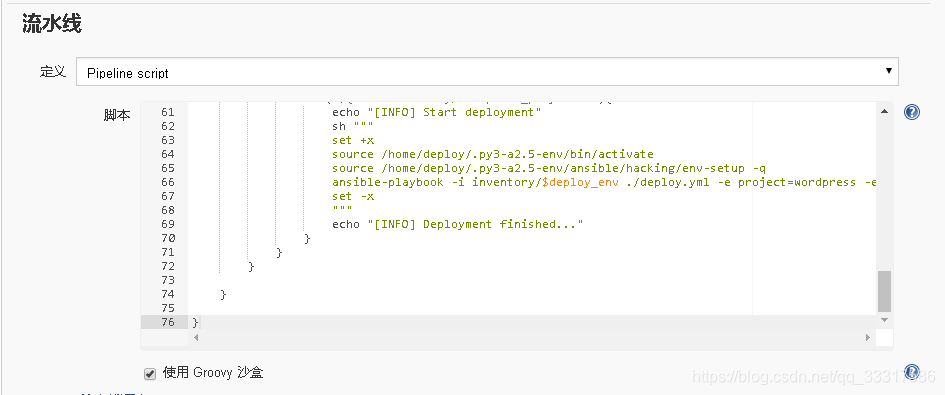Click the closing triple quotes on line 68

pyautogui.click(x=342, y=210)
